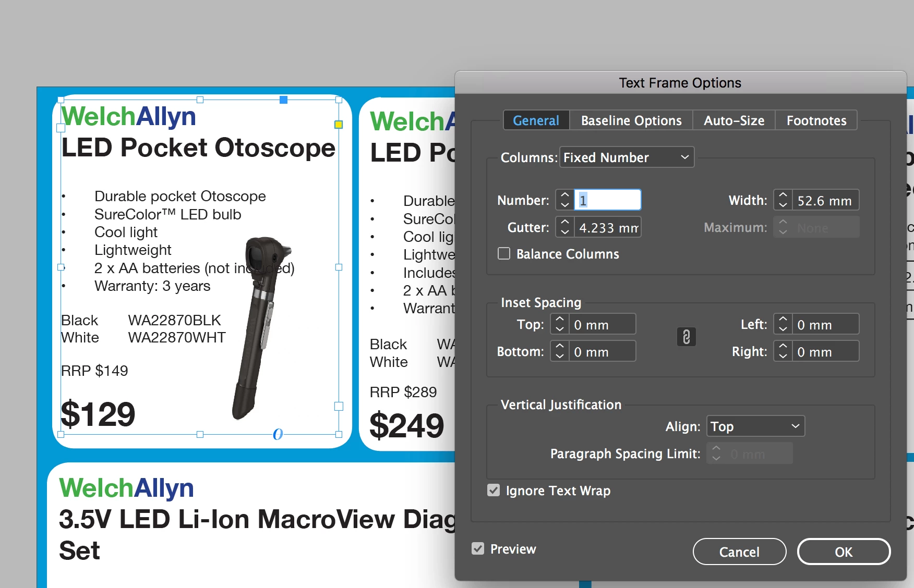Click the Gutter stepper arrows

(565, 227)
